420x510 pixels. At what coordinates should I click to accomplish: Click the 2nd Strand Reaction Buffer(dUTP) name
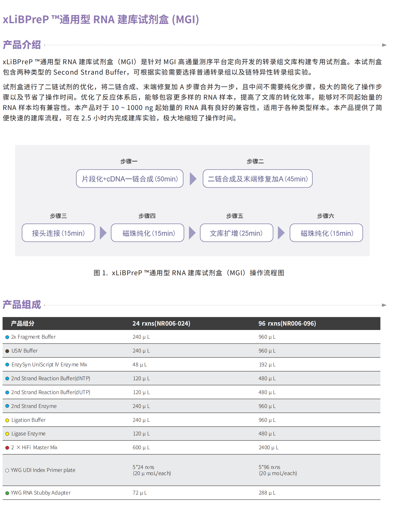[51, 392]
